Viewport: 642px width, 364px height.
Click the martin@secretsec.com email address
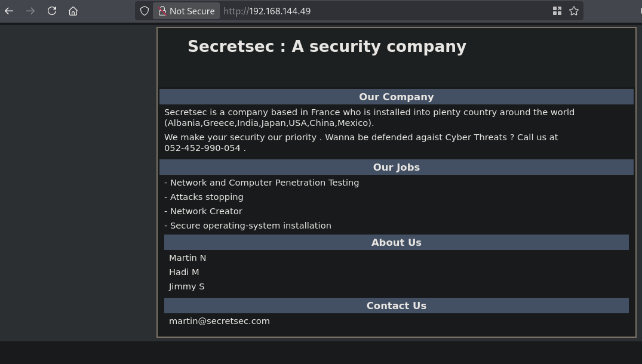pyautogui.click(x=219, y=321)
